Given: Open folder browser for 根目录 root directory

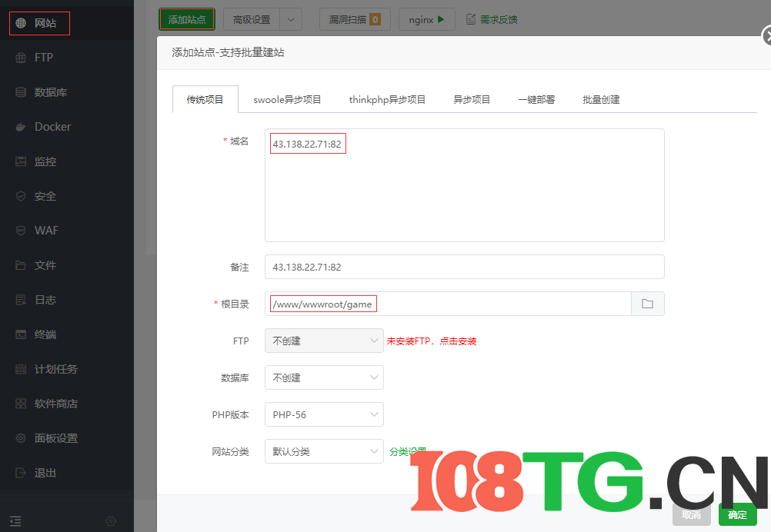Looking at the screenshot, I should click(647, 304).
